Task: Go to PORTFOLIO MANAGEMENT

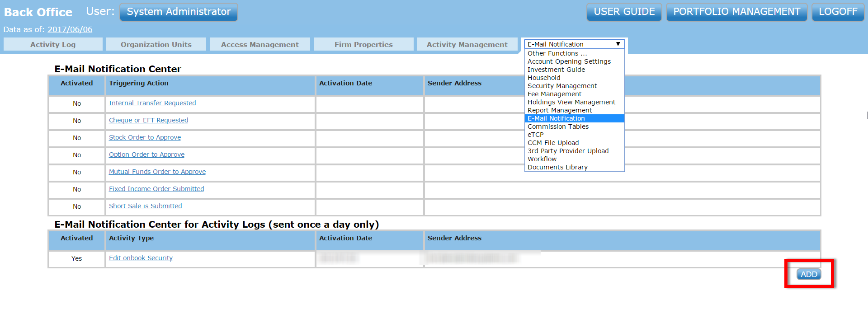Action: (x=736, y=12)
